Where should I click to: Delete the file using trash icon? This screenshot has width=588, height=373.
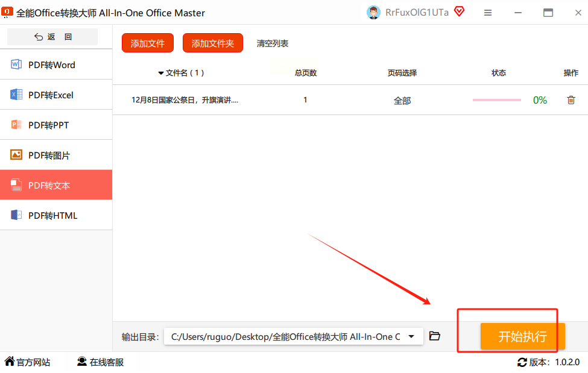(x=571, y=99)
